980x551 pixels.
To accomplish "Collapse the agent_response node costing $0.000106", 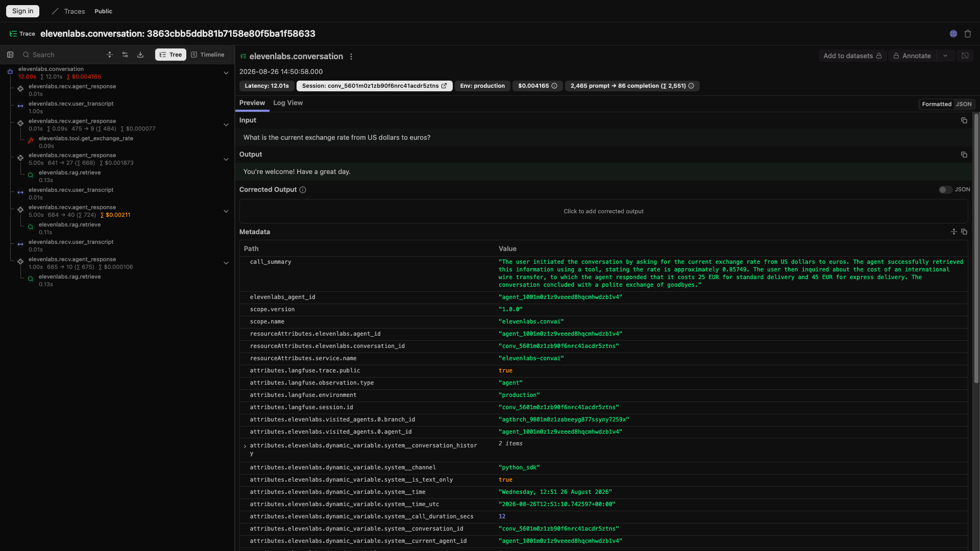I will click(226, 263).
